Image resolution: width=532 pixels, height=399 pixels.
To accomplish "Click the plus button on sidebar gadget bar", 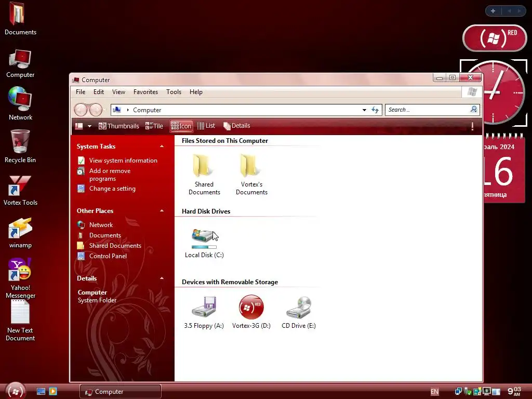I will [x=493, y=11].
